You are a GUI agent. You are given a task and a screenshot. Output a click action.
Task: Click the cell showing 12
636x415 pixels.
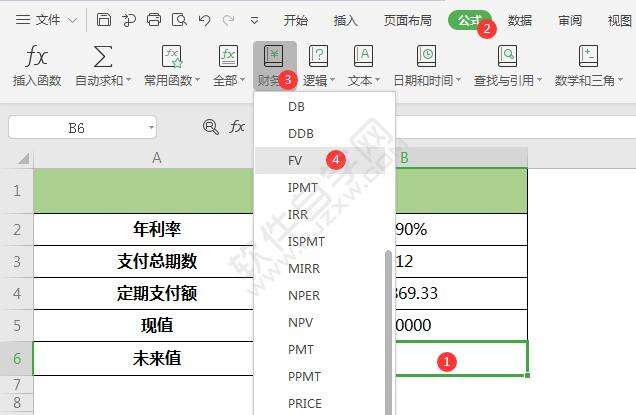pos(462,262)
